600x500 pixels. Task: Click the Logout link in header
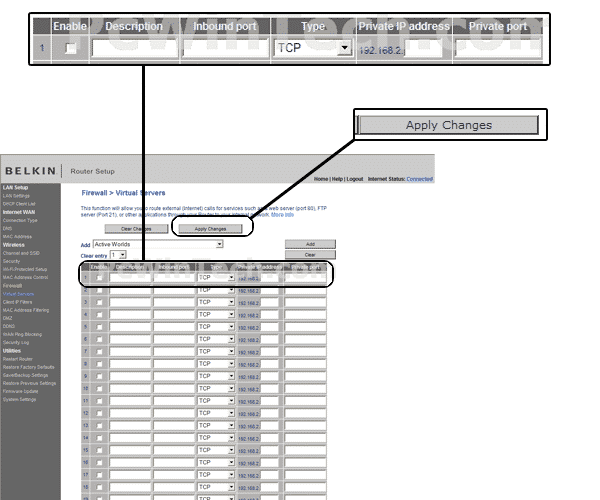point(355,179)
